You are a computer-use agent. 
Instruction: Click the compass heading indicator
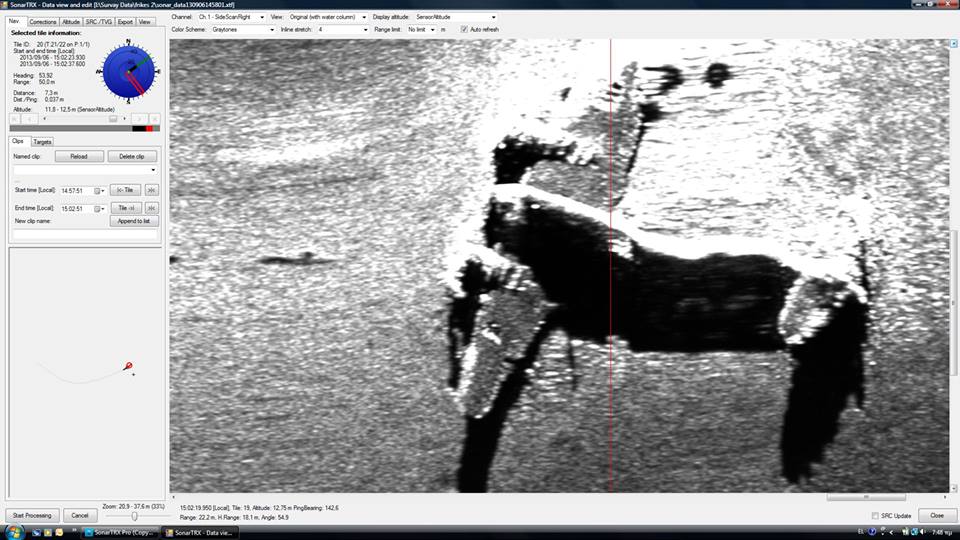click(129, 71)
